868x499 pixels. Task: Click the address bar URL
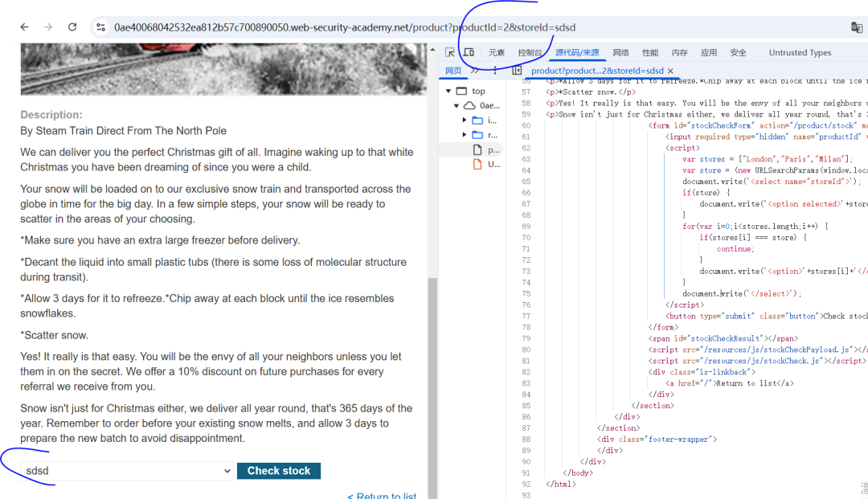point(344,27)
